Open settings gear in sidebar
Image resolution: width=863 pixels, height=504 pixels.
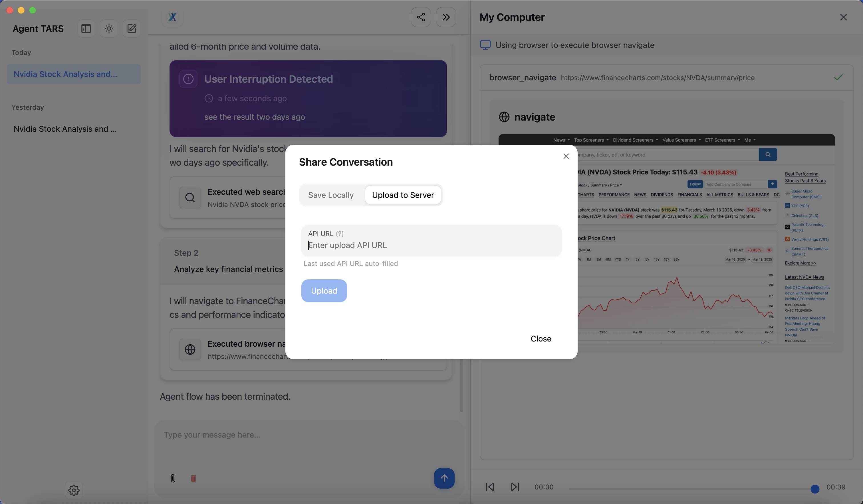pos(74,490)
